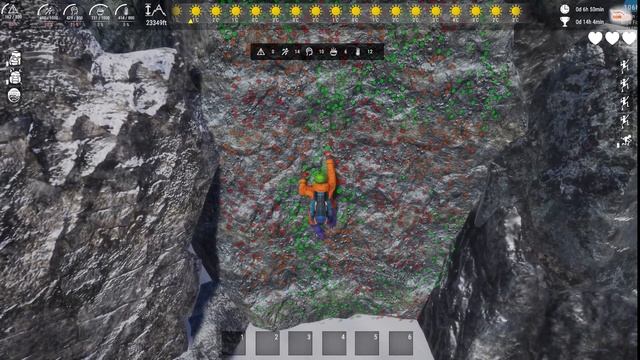Click the danger warning triangle gauge top-left

(x=12, y=13)
